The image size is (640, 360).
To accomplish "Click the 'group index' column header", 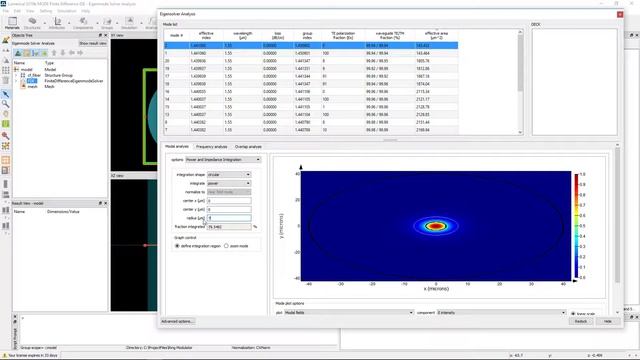I will tap(307, 36).
